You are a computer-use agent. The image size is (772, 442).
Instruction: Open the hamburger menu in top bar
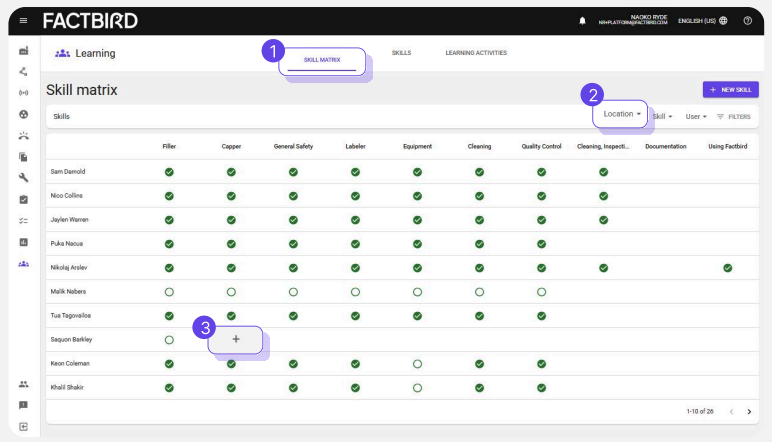23,21
